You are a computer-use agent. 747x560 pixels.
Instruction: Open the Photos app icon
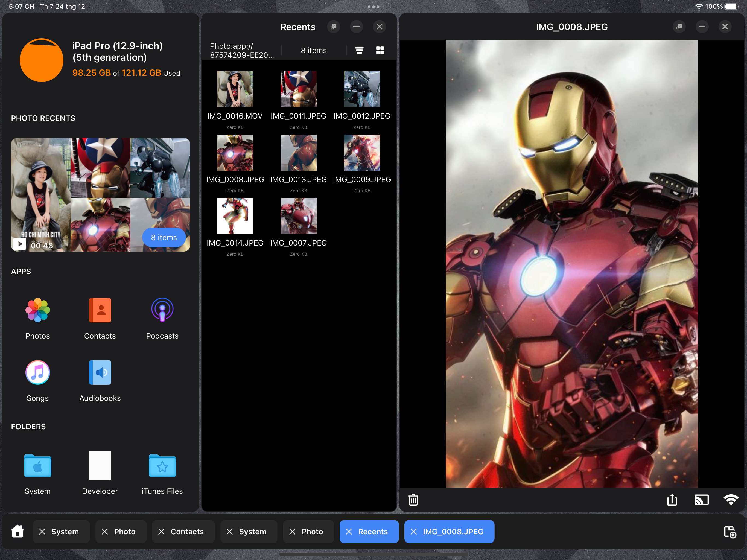click(37, 310)
